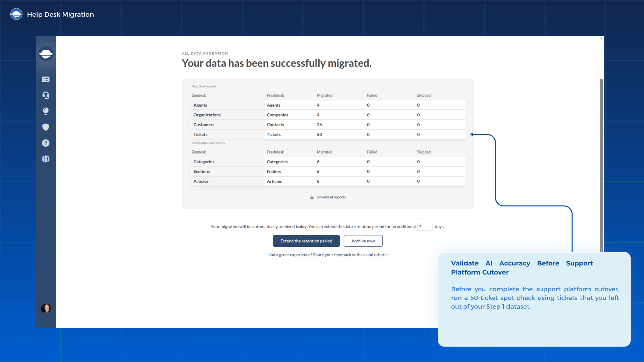Open the sidebar planet logo home icon
This screenshot has height=362, width=644.
pos(46,54)
